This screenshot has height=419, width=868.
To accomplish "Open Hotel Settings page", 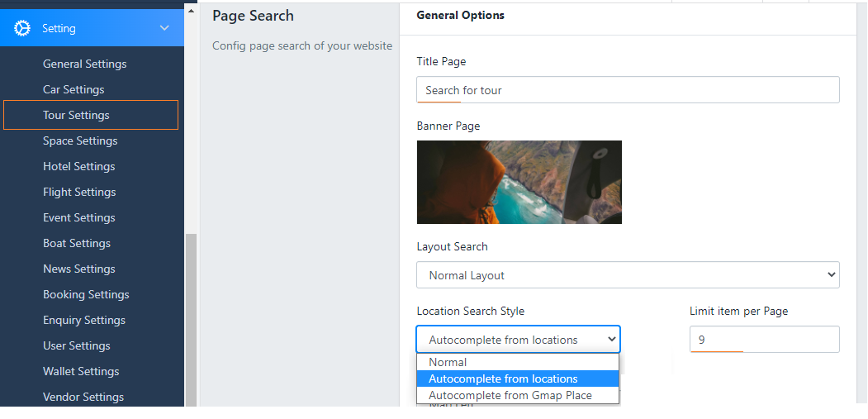I will click(78, 166).
